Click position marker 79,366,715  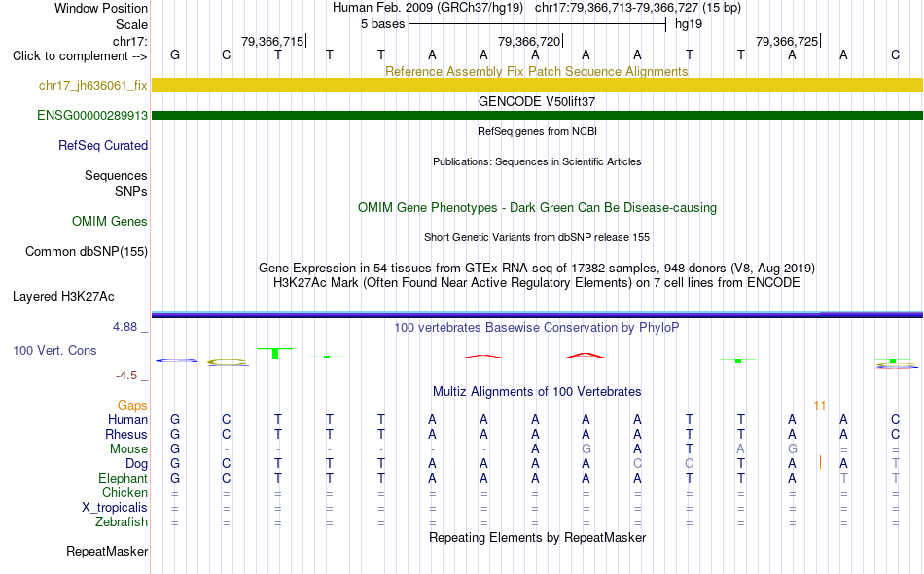tap(273, 41)
